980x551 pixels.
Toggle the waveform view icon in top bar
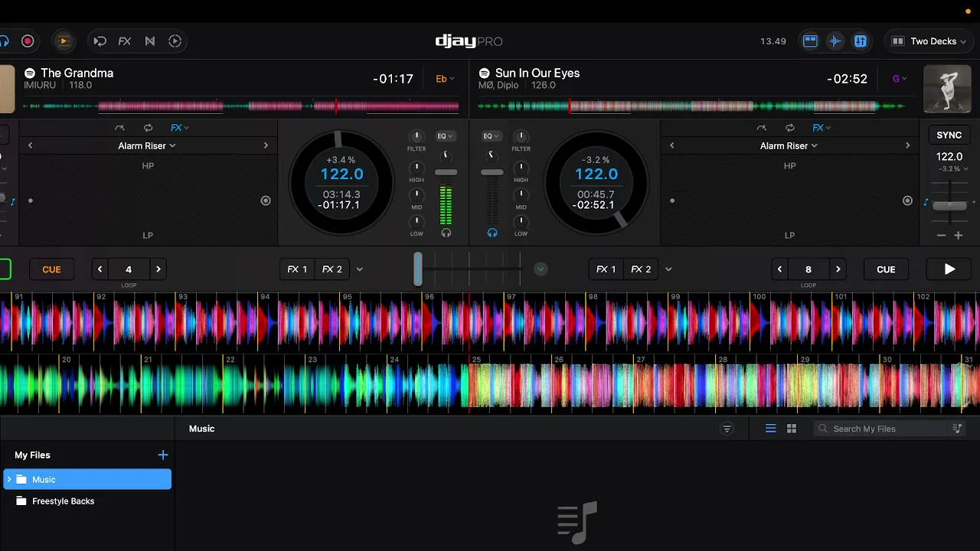click(835, 41)
